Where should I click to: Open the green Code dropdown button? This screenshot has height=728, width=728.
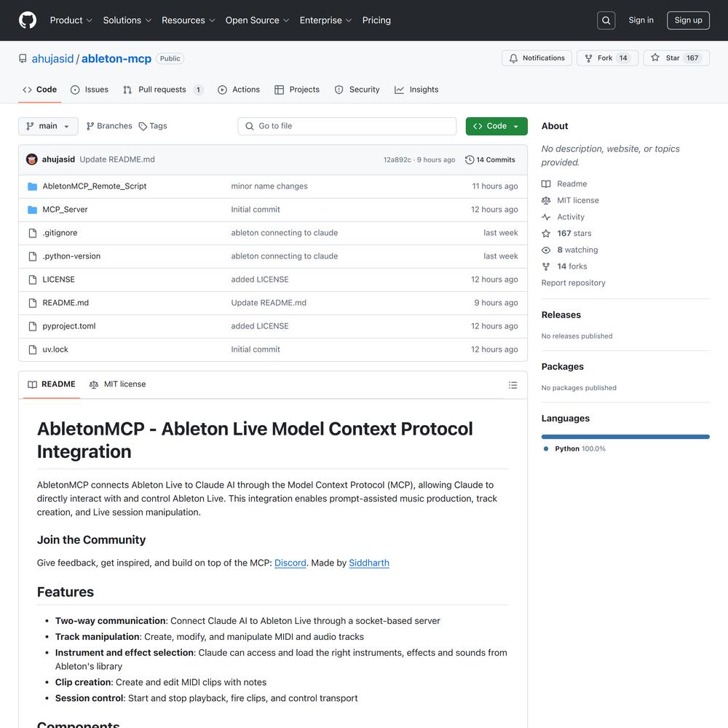(496, 126)
